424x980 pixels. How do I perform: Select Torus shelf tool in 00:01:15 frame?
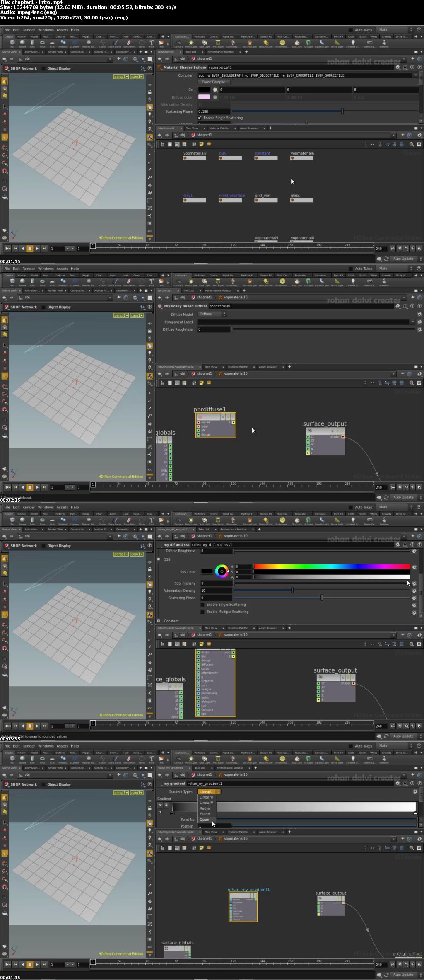(x=42, y=44)
